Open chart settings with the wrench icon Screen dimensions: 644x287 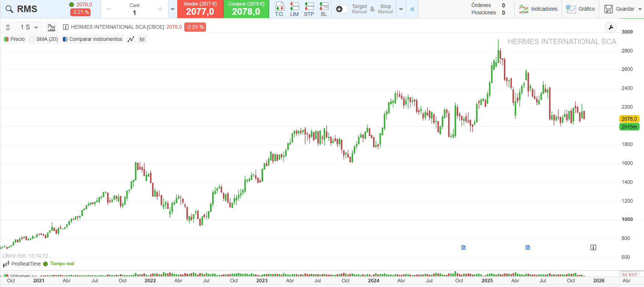pyautogui.click(x=611, y=27)
